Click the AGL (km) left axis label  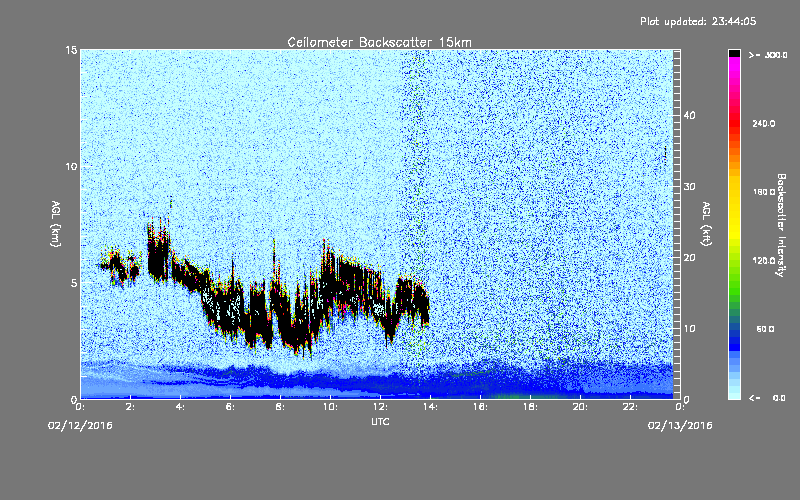coord(56,223)
